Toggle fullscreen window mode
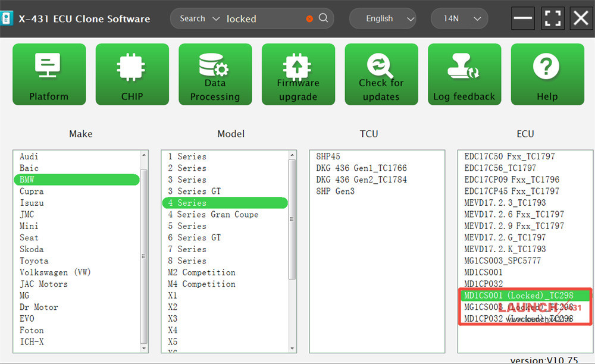 [x=552, y=18]
